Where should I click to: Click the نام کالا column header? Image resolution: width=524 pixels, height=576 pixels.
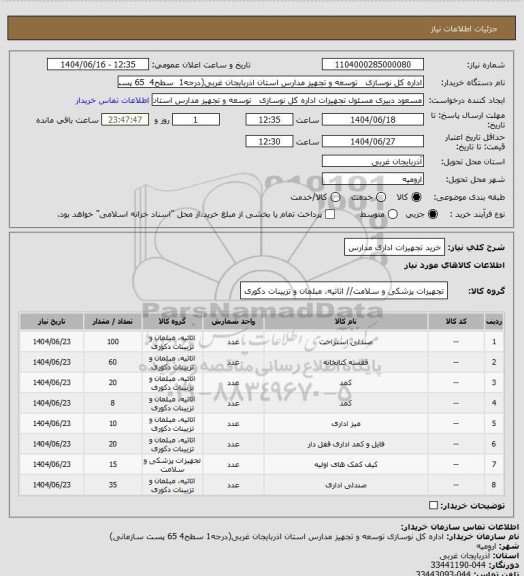point(345,321)
